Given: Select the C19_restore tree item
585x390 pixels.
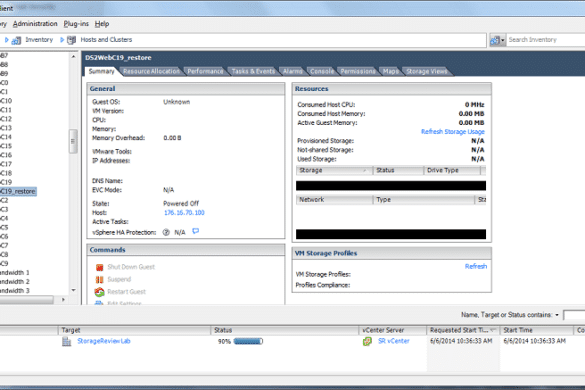Looking at the screenshot, I should click(x=18, y=191).
